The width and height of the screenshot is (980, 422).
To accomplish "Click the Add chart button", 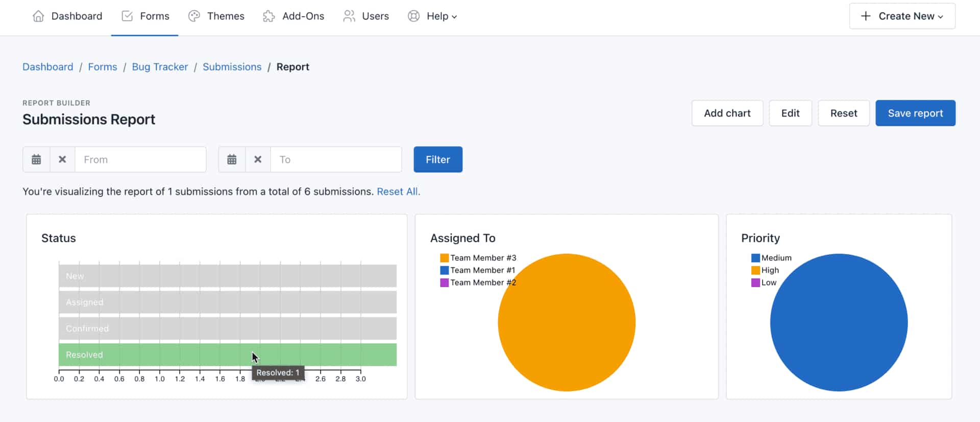I will (727, 113).
